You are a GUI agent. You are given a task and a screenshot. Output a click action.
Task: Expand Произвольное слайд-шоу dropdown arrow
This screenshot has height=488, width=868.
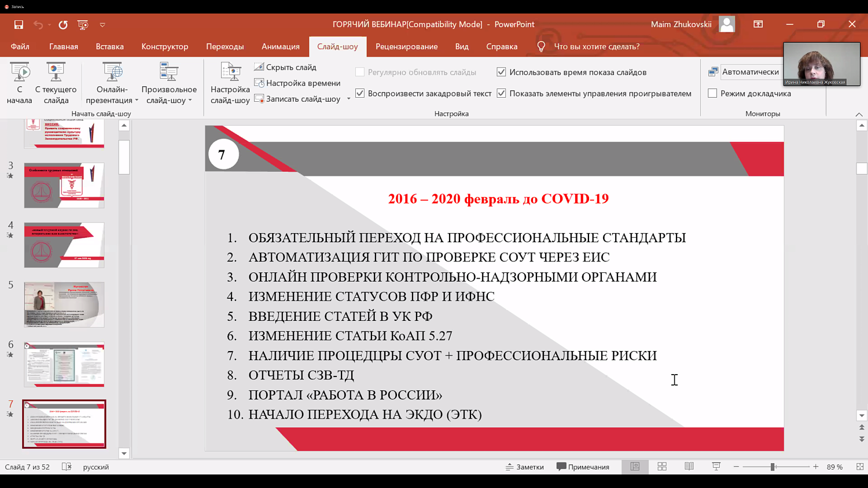click(x=190, y=101)
